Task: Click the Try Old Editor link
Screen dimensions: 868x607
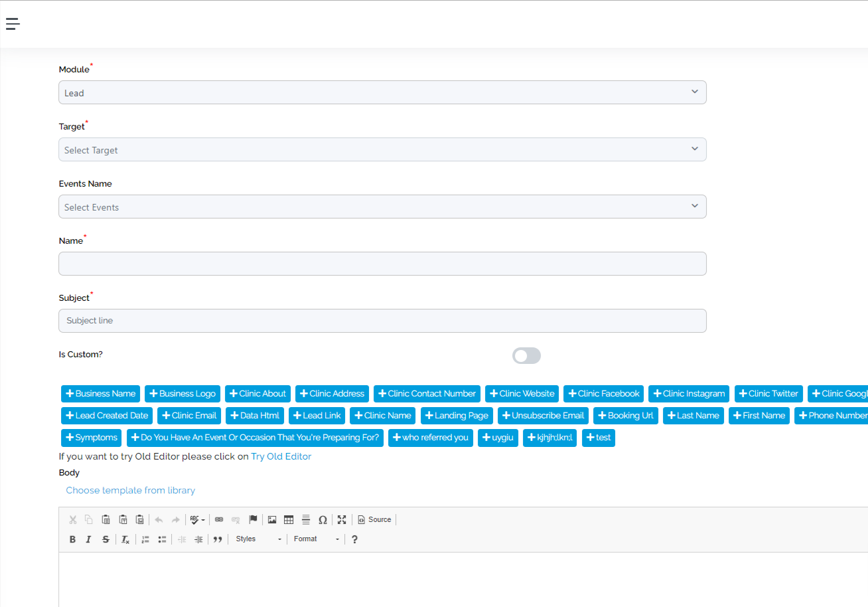Action: tap(281, 456)
